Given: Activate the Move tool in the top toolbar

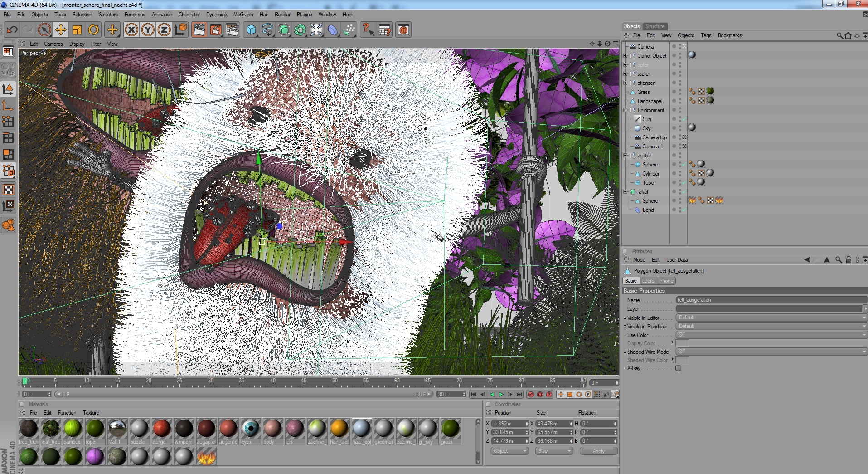Looking at the screenshot, I should [x=61, y=30].
